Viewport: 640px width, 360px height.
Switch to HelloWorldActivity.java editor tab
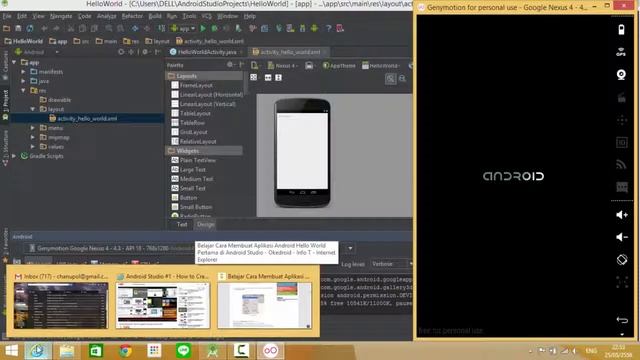[207, 52]
